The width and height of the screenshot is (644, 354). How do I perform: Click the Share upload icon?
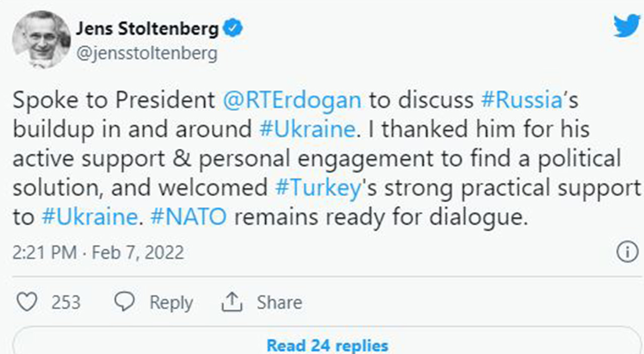tap(231, 302)
